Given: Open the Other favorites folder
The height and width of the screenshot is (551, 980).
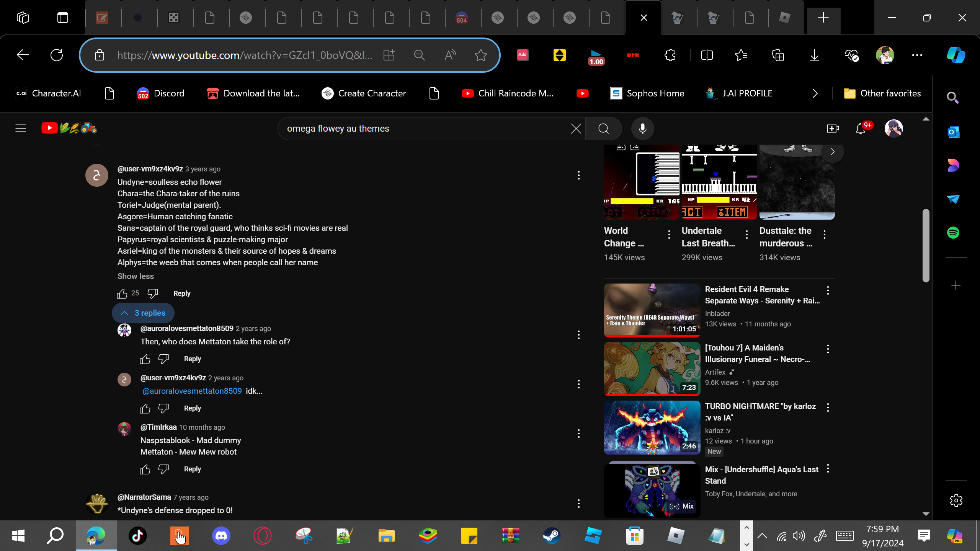Looking at the screenshot, I should (x=882, y=93).
